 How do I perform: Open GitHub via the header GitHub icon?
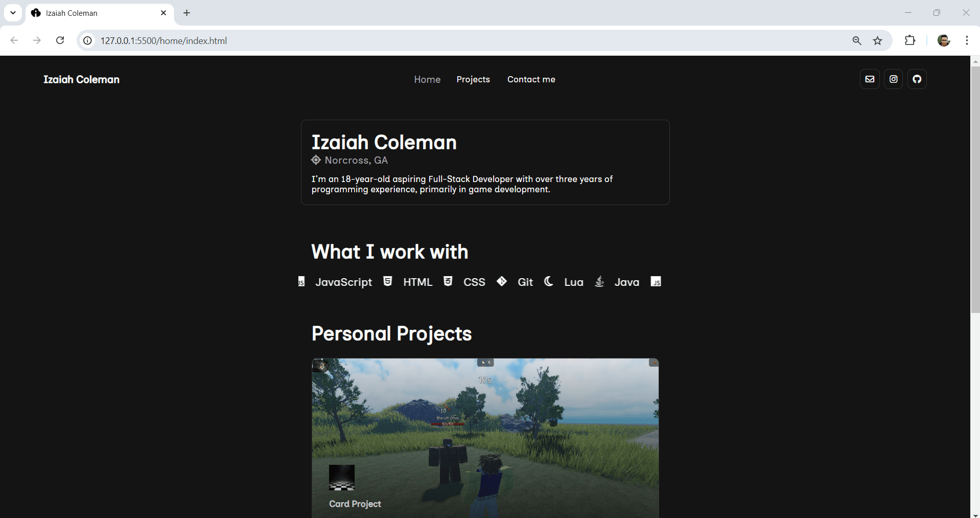[917, 79]
